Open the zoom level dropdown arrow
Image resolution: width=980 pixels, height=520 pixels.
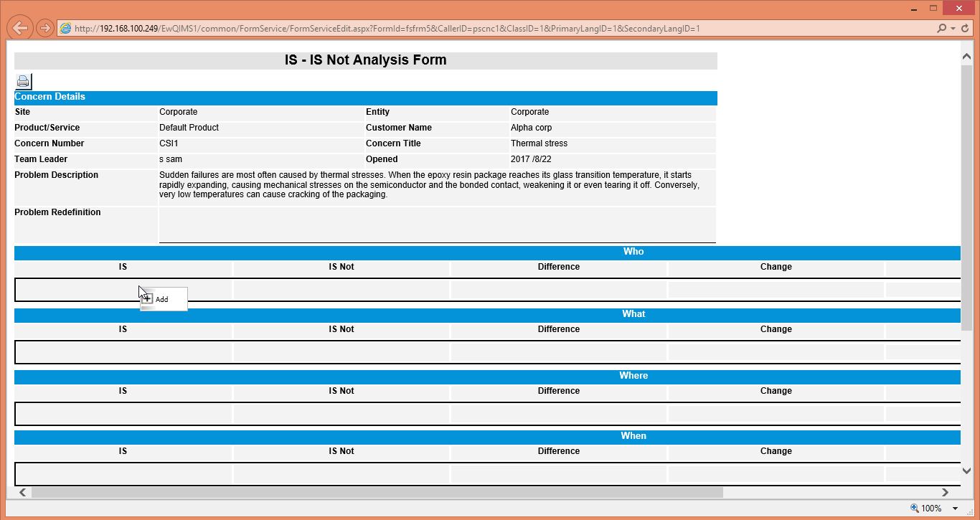[x=955, y=509]
